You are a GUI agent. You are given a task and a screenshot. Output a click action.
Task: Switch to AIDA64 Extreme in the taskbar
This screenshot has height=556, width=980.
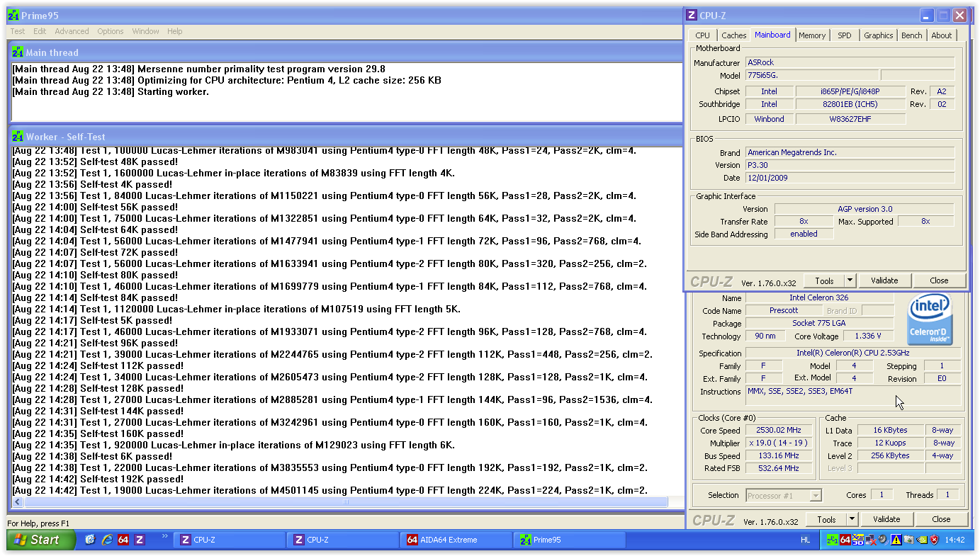[x=455, y=540]
